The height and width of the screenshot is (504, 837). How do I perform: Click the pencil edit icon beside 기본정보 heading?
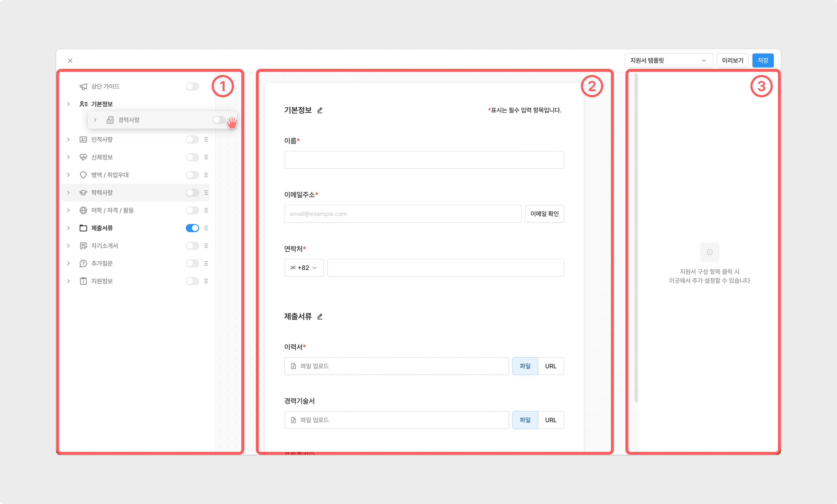click(319, 110)
